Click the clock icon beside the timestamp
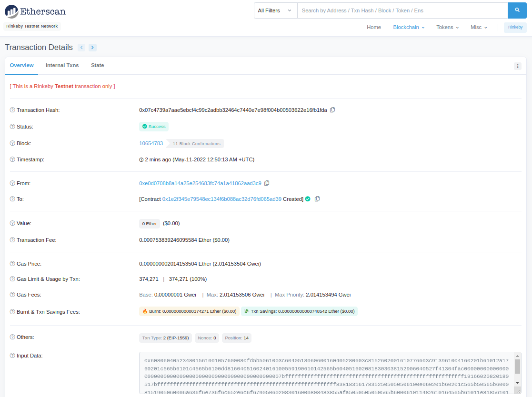532x397 pixels. point(141,159)
